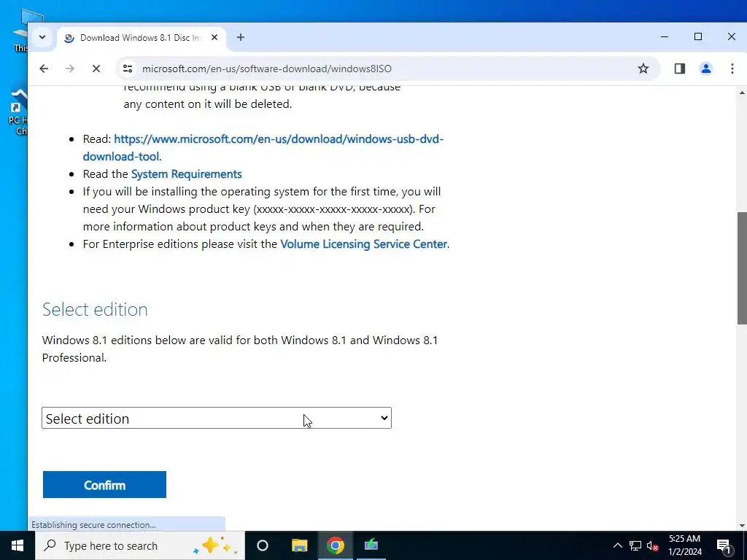Minimize the Chrome window
The height and width of the screenshot is (560, 747).
(x=665, y=36)
